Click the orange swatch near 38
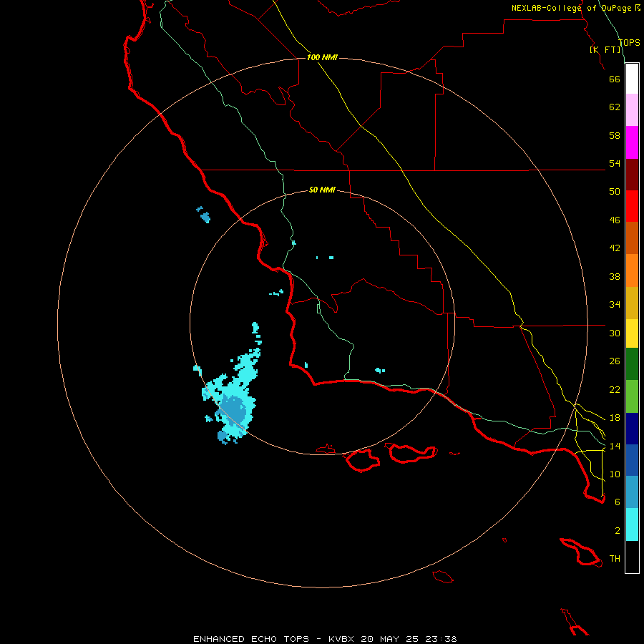Image resolution: width=644 pixels, height=644 pixels. (632, 270)
